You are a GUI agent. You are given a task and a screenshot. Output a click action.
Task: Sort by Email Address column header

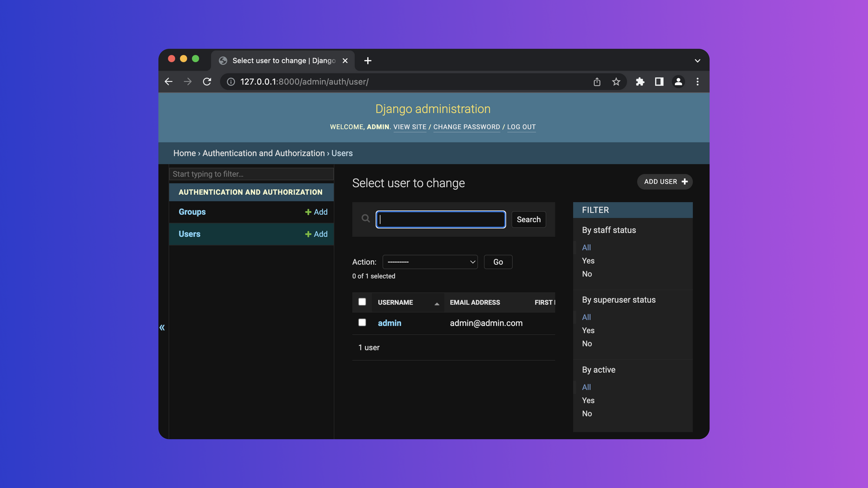(x=475, y=302)
